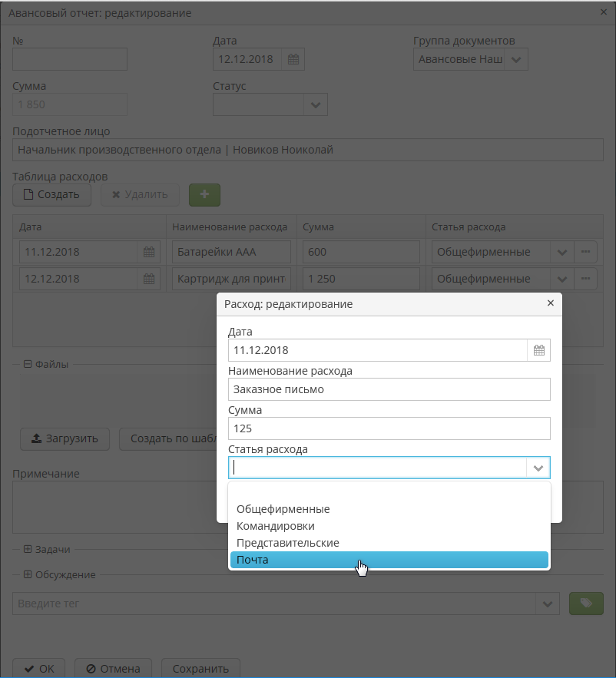Image resolution: width=616 pixels, height=678 pixels.
Task: Select Почта from the dropdown list
Action: (x=389, y=560)
